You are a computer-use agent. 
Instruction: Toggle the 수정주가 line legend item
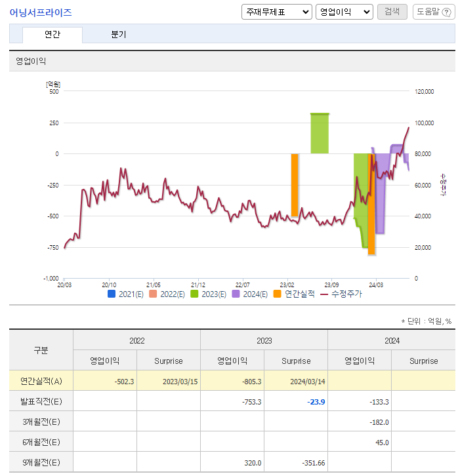tap(341, 294)
